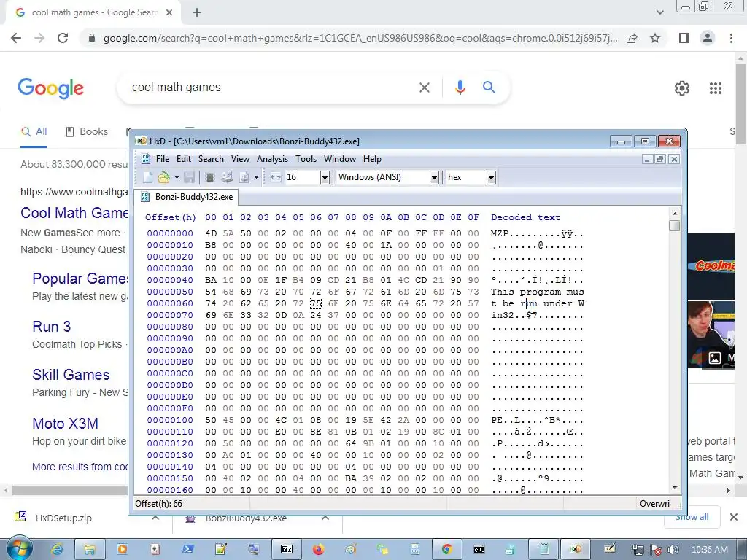
Task: Select the All search results tab
Action: (34, 132)
